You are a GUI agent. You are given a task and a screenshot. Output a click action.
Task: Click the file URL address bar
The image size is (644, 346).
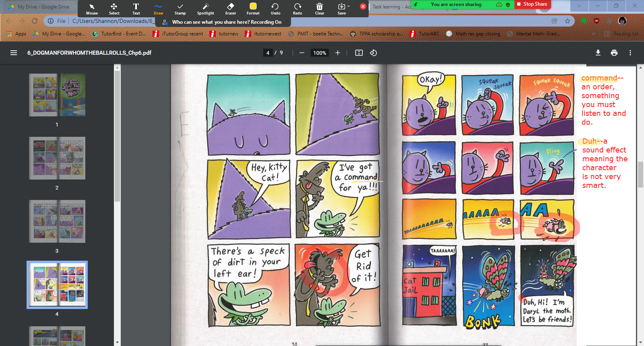113,21
